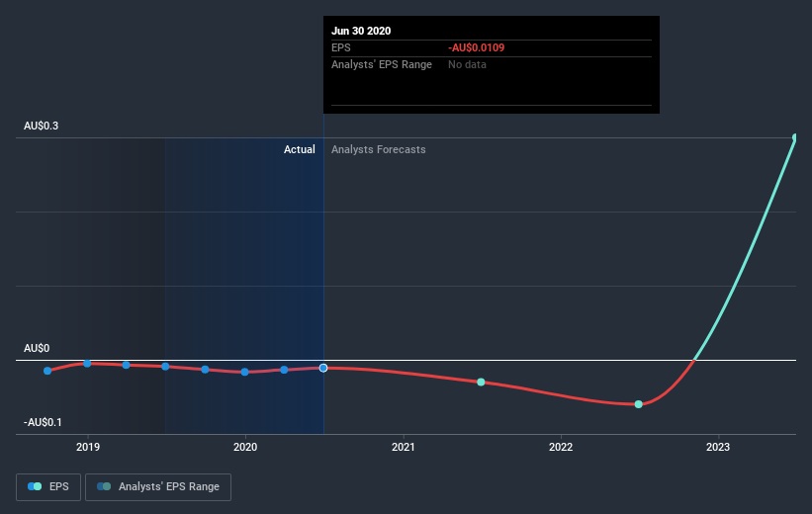Select the forecast data point in mid 2022
The width and height of the screenshot is (812, 514).
coord(639,404)
